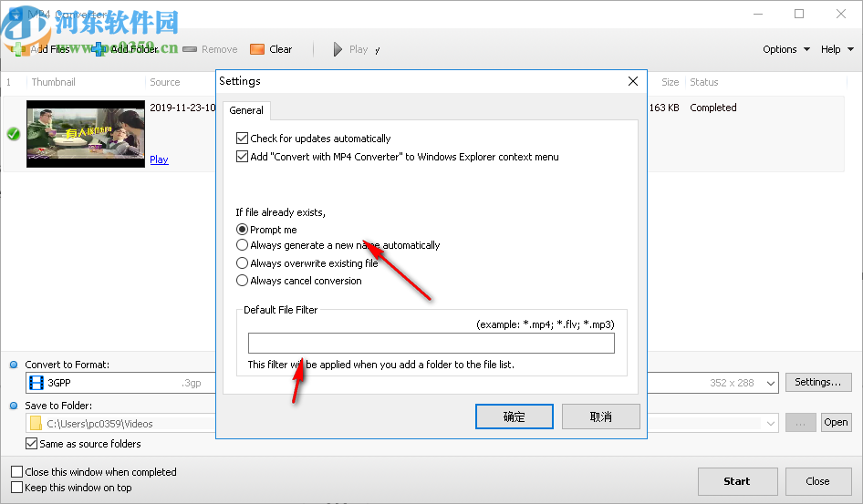
Task: Open the Options dropdown menu
Action: click(786, 49)
